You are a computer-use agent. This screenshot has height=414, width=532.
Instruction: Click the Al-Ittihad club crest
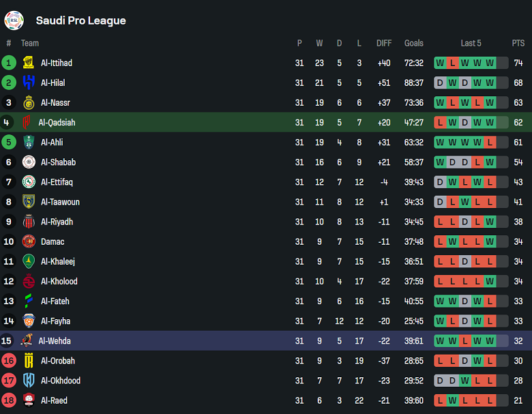[x=29, y=63]
